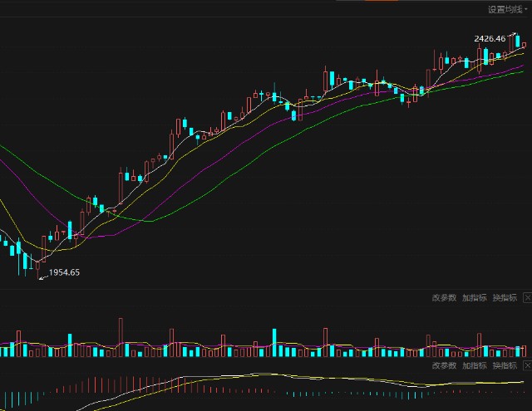Click 换指标 in the volume panel
Viewport: 532px width, 411px height.
[504, 297]
